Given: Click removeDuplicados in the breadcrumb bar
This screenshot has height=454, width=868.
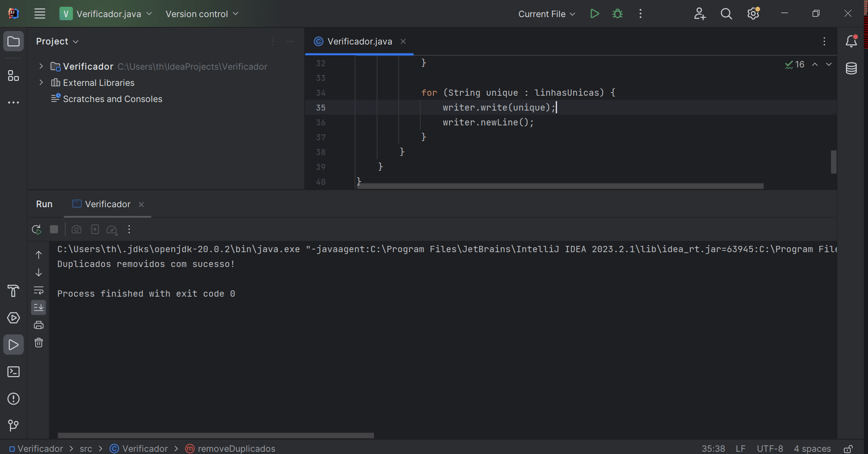Looking at the screenshot, I should click(x=236, y=449).
